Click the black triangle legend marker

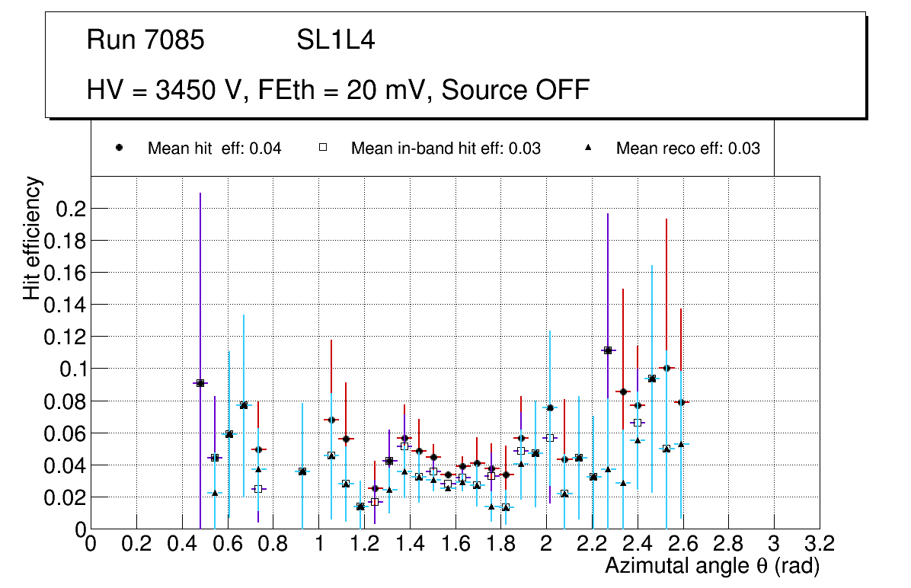coord(588,149)
